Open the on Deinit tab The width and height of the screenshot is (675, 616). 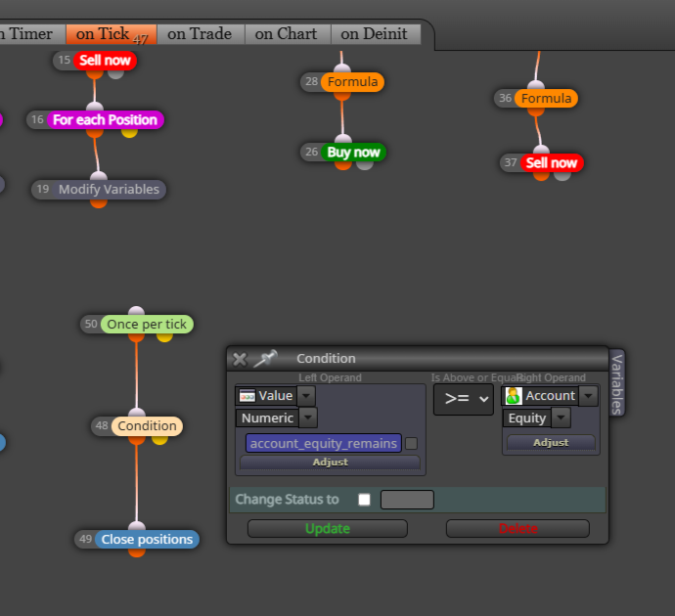(374, 34)
